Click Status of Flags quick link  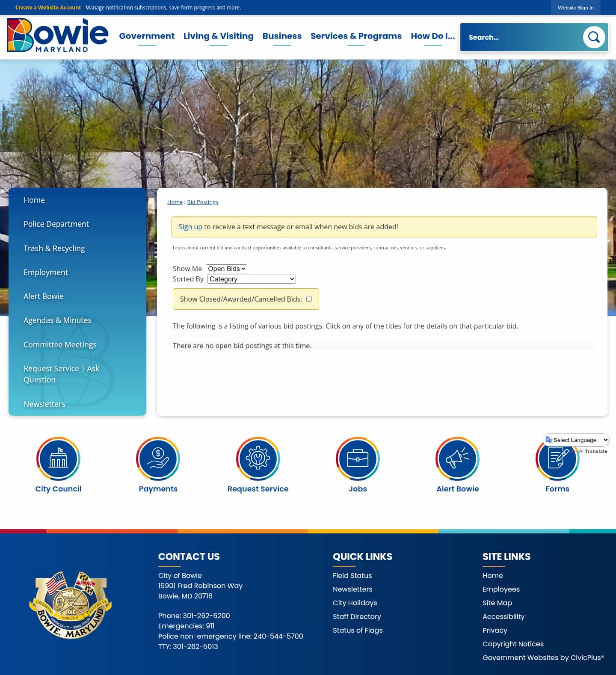(358, 630)
